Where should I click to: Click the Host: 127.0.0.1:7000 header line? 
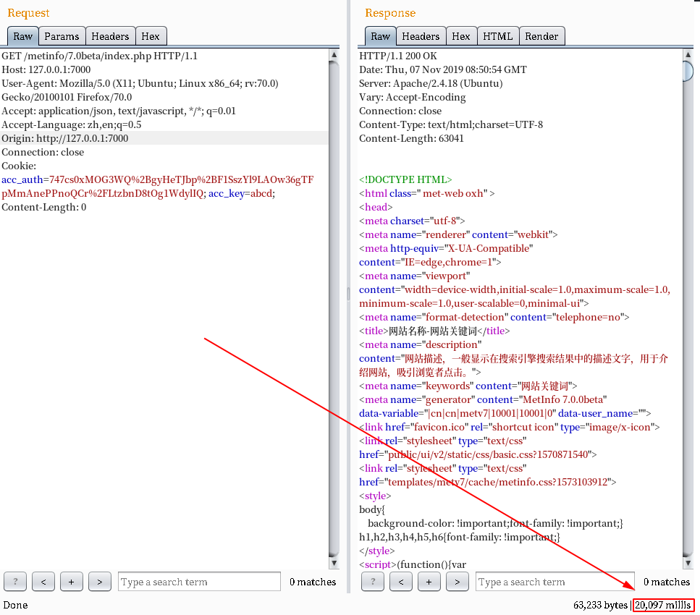tap(46, 69)
